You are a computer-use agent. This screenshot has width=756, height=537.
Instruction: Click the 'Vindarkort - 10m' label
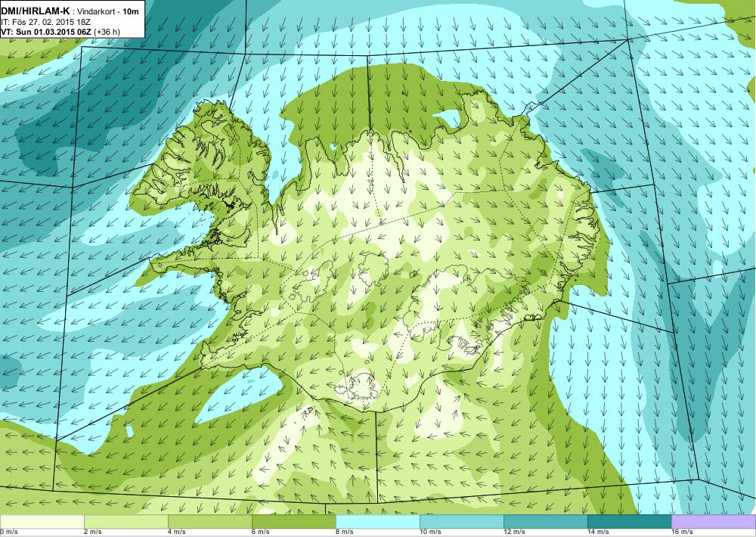point(108,11)
